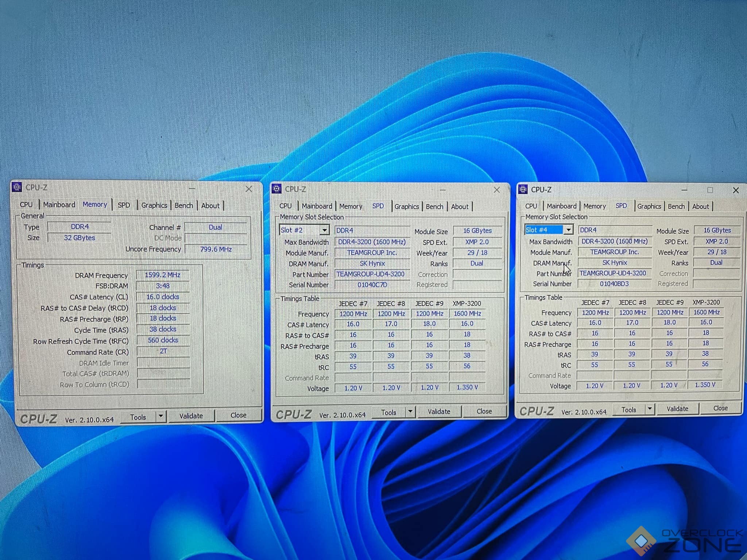
Task: Click Week/Year value 29 / 18 in middle window
Action: point(477,253)
